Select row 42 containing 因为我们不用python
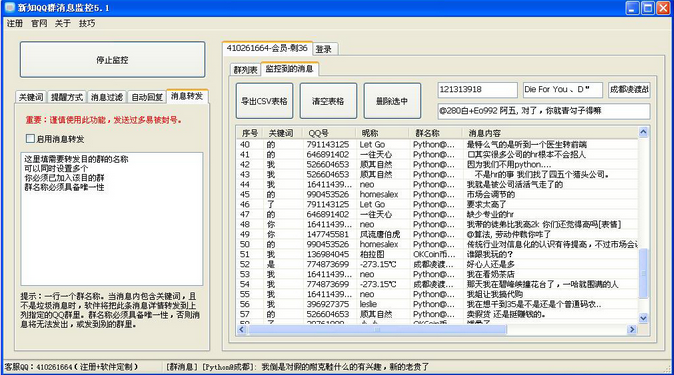This screenshot has height=375, width=674. [438, 164]
